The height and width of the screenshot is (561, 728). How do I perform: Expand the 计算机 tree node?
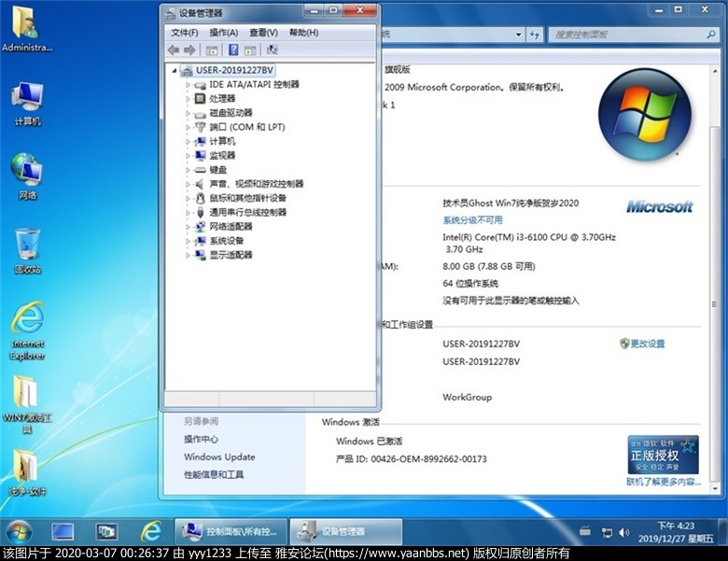188,142
